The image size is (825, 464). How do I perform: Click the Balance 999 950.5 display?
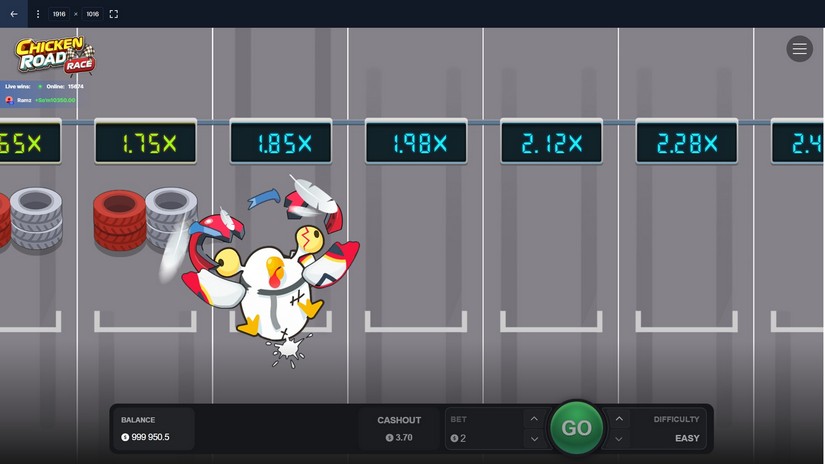[x=154, y=428]
